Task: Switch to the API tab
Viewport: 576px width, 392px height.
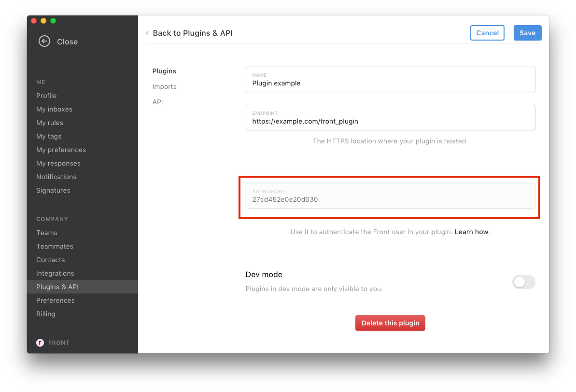Action: click(x=157, y=102)
